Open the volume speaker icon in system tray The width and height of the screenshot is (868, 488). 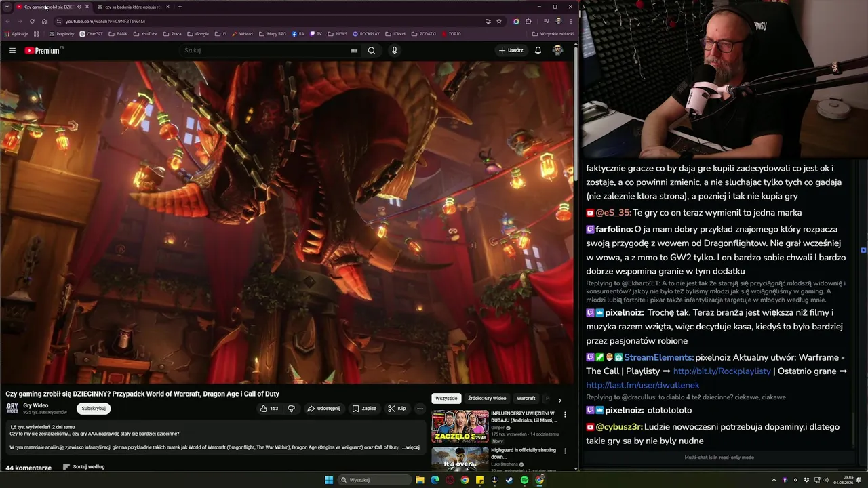[x=825, y=480]
